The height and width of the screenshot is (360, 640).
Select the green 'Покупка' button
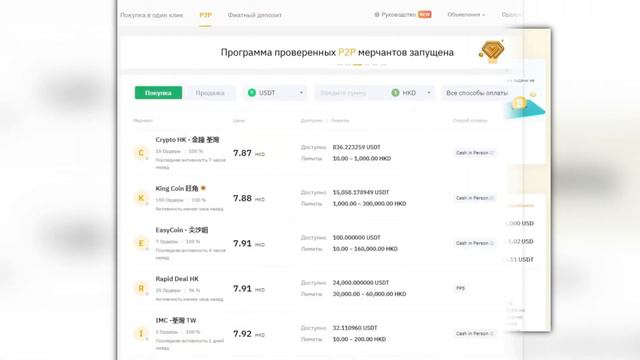(x=158, y=93)
